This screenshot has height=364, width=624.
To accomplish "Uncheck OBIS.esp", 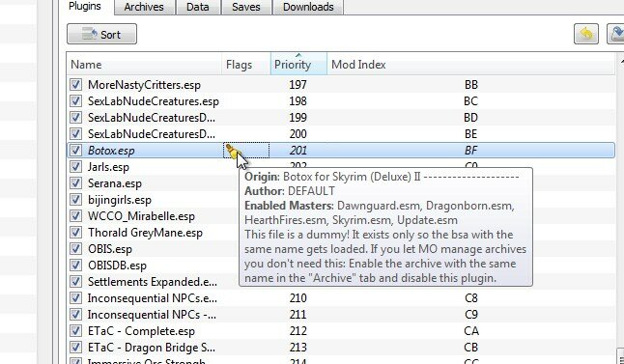I will click(75, 249).
